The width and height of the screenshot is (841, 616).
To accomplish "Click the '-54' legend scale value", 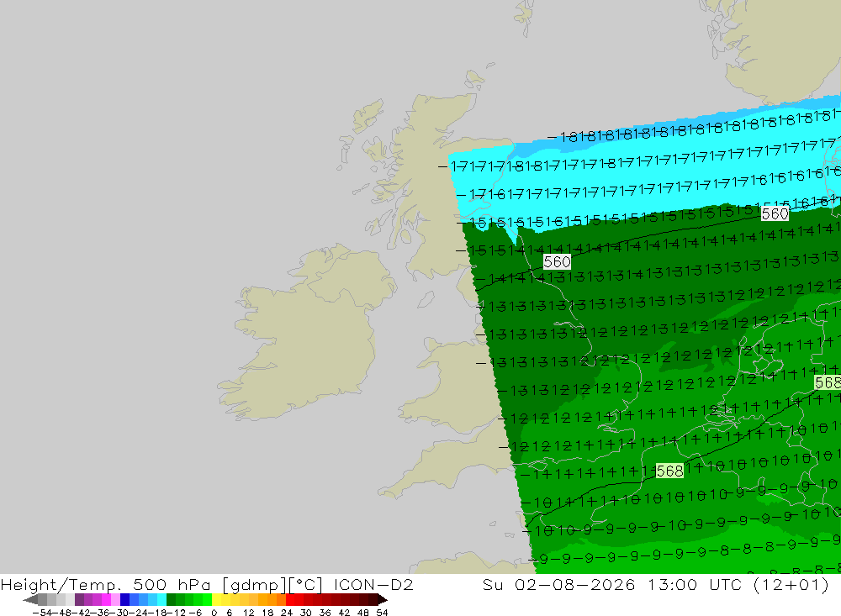I will (43, 613).
